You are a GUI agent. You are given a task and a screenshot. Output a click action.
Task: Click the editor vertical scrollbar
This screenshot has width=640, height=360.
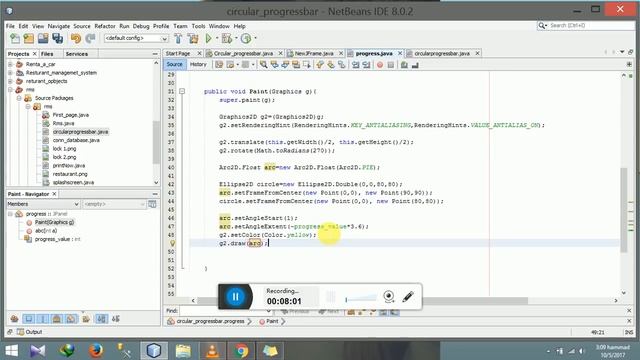(x=624, y=209)
